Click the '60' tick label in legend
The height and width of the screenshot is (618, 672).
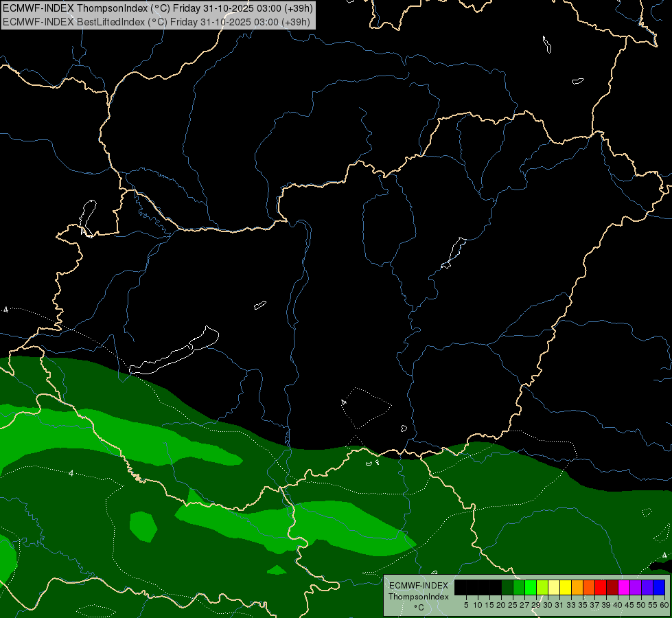(664, 605)
